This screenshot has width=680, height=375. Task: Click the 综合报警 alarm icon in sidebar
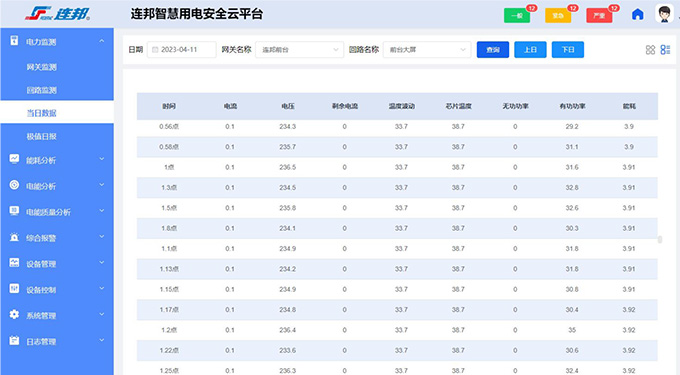point(14,237)
